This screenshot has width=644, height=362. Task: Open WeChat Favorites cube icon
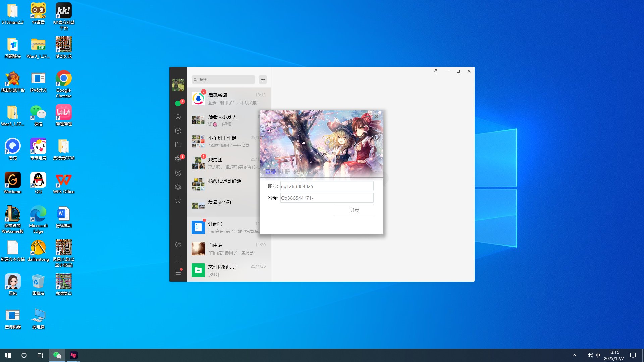tap(178, 131)
